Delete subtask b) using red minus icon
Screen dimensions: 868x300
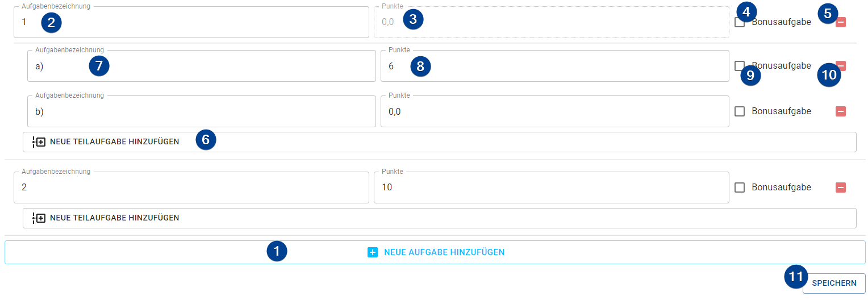[841, 111]
